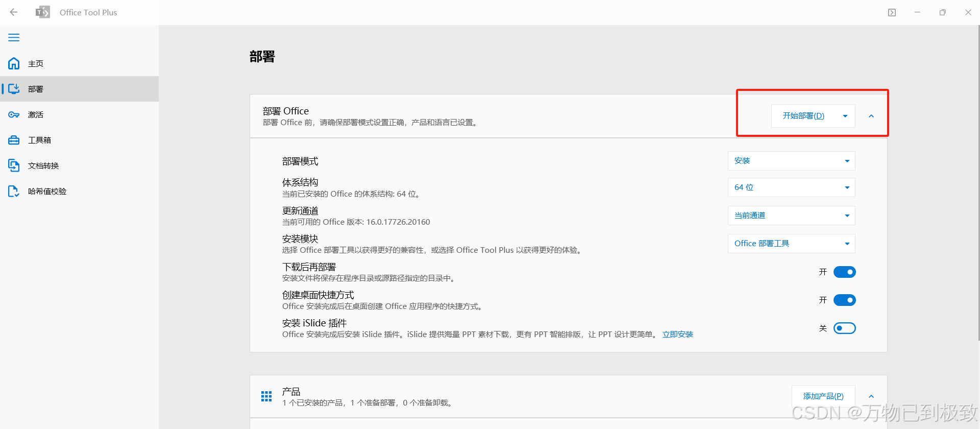
Task: Minimize the Office Tool Plus window
Action: [917, 12]
